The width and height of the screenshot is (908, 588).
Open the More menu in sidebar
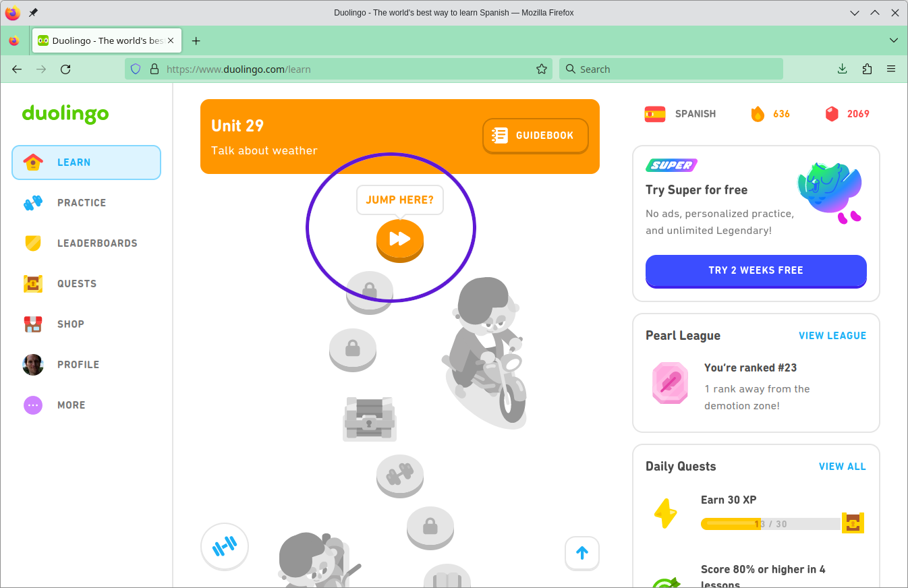tap(86, 405)
